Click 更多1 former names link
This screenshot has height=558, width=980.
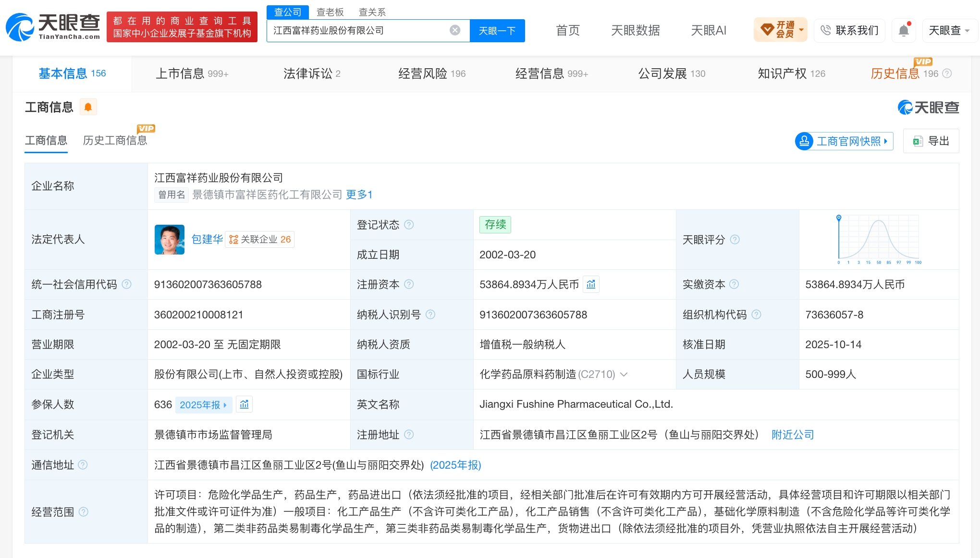359,194
